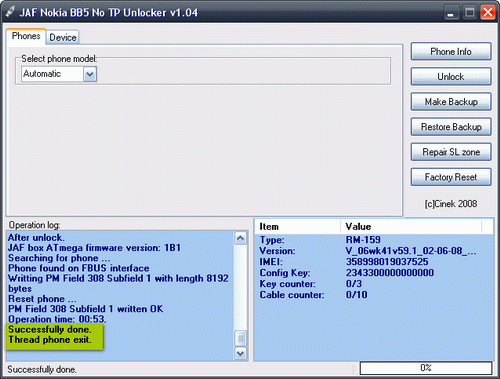Click the Unlock button
Screen dimensions: 500x379
coord(451,77)
